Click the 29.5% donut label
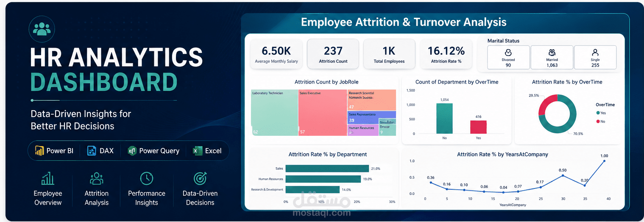 click(x=534, y=96)
